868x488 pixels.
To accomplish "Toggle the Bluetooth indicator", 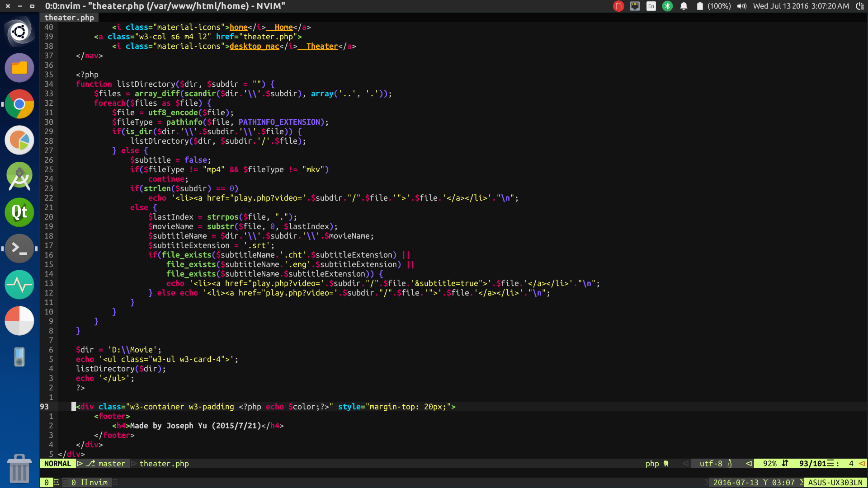I will tap(667, 6).
